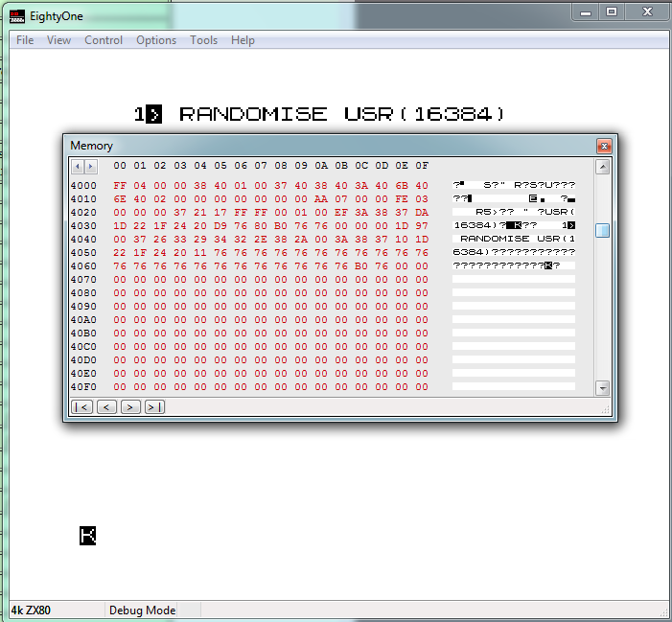Click the AA byte in row 4010
Image resolution: width=672 pixels, height=622 pixels.
click(x=321, y=199)
